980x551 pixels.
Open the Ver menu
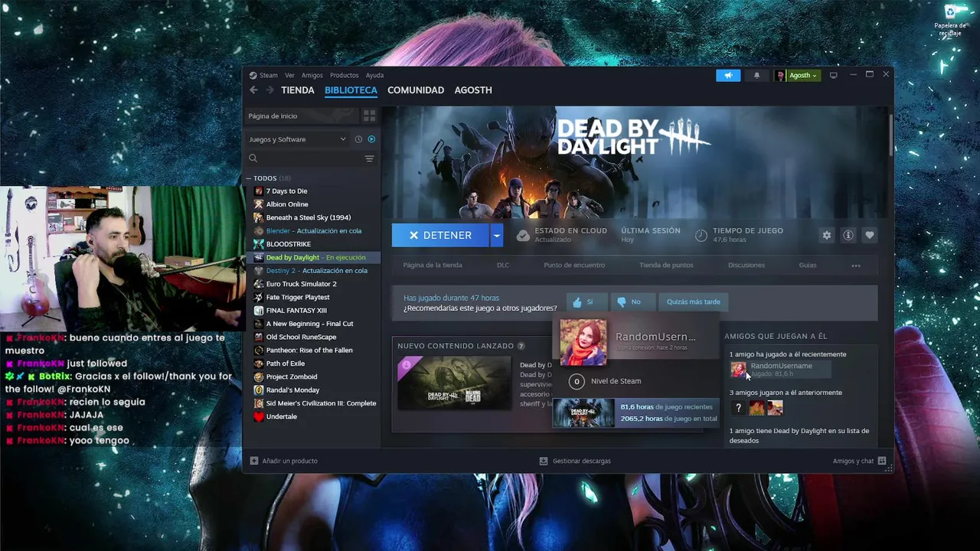tap(289, 75)
